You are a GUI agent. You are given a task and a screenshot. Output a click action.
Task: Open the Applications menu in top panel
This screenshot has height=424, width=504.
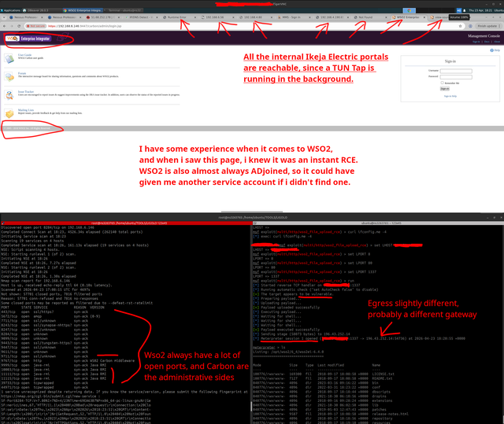[10, 10]
